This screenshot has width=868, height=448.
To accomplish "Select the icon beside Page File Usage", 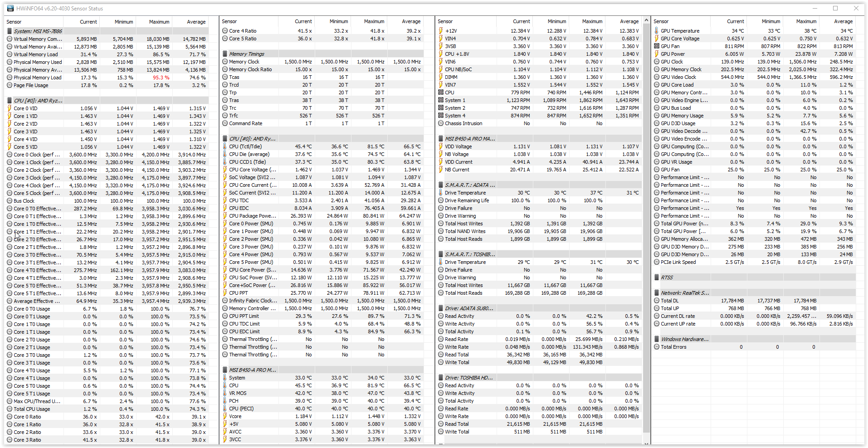I will coord(10,85).
